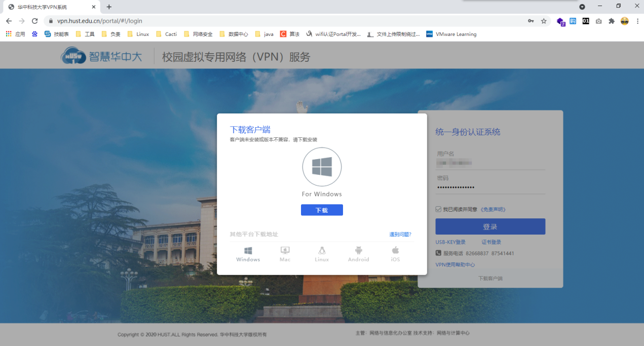
Task: Select the Android platform icon
Action: [359, 254]
